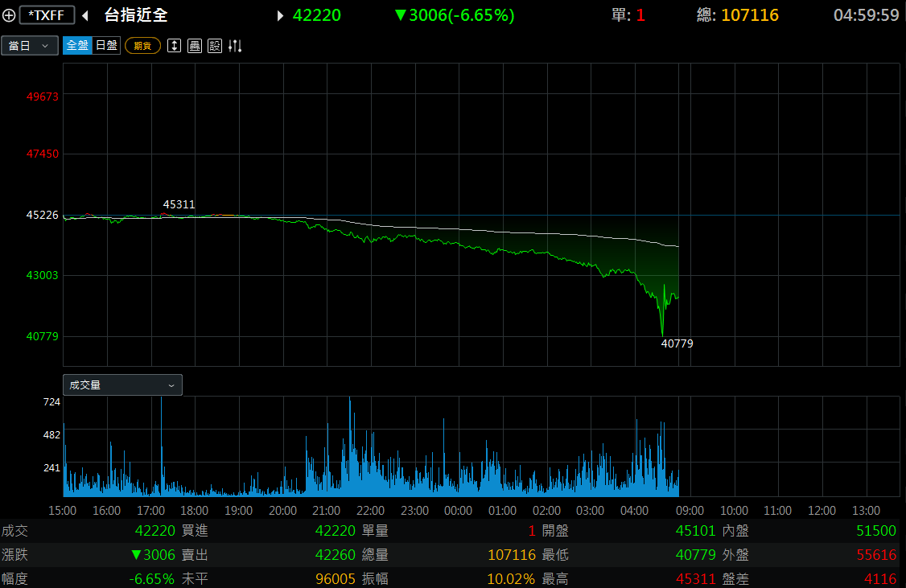Click the chevron in 成交量 dropdown
The height and width of the screenshot is (588, 906).
171,385
